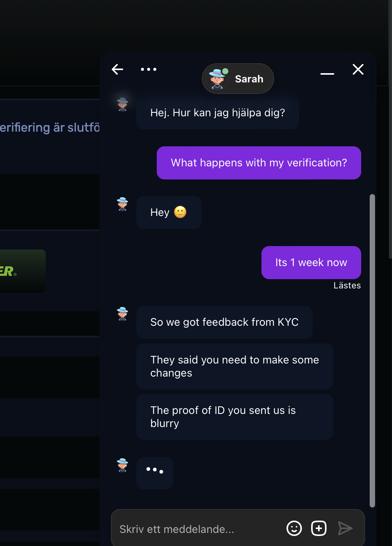Viewport: 392px width, 546px height.
Task: Go back using the left arrow icon
Action: coord(117,69)
